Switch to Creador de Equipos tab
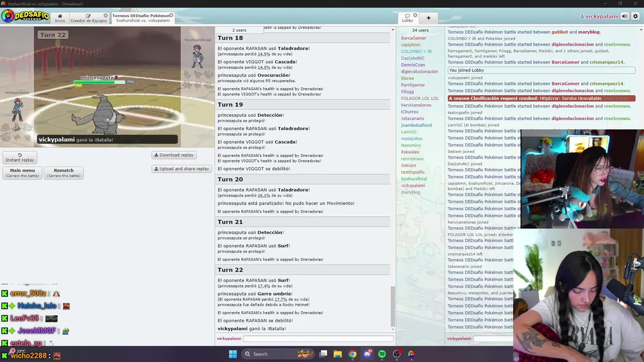The image size is (644, 362). pyautogui.click(x=89, y=18)
